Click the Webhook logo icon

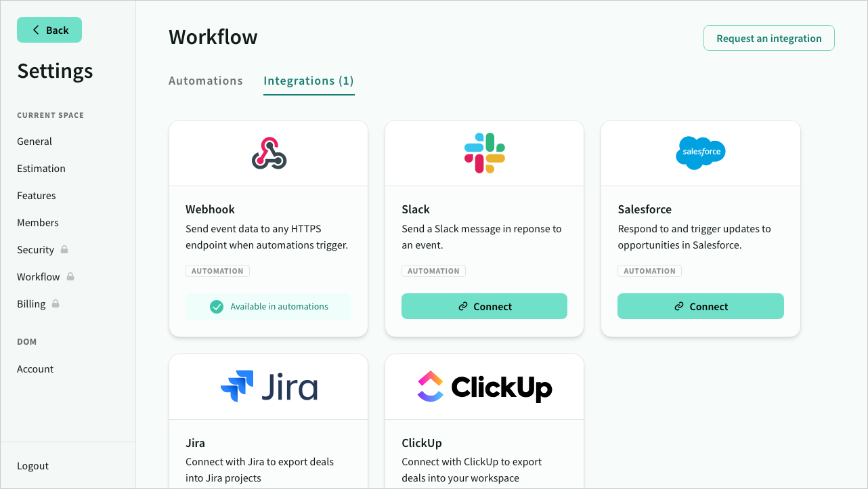(x=269, y=153)
